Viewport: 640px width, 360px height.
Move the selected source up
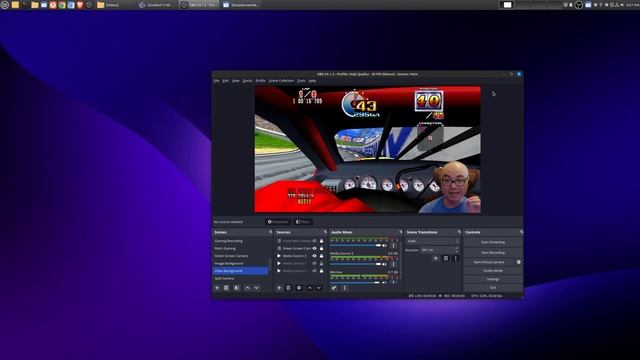pyautogui.click(x=310, y=288)
